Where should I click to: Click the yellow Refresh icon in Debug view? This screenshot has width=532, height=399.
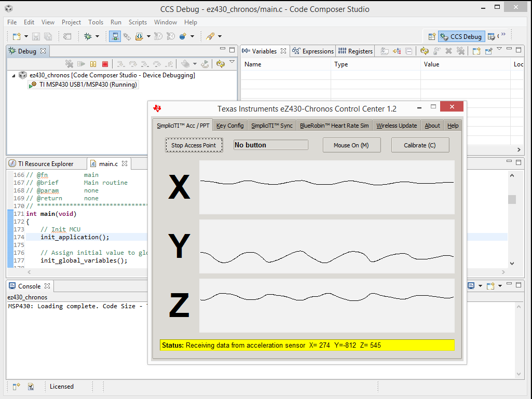[221, 64]
